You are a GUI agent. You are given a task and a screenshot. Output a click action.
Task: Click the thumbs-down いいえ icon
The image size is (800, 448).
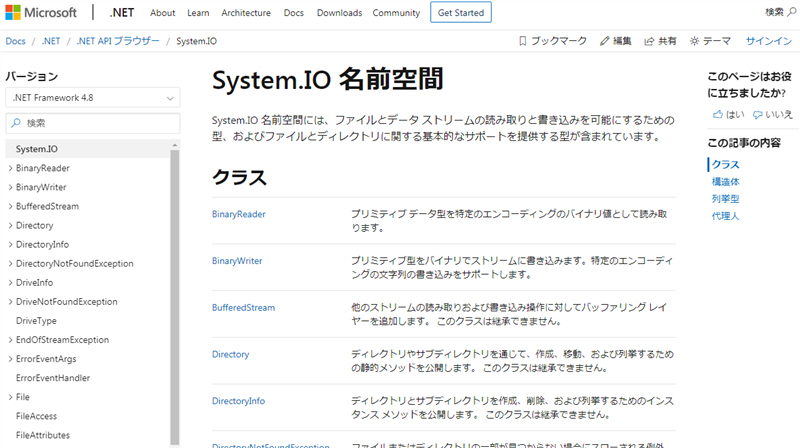[x=758, y=115]
